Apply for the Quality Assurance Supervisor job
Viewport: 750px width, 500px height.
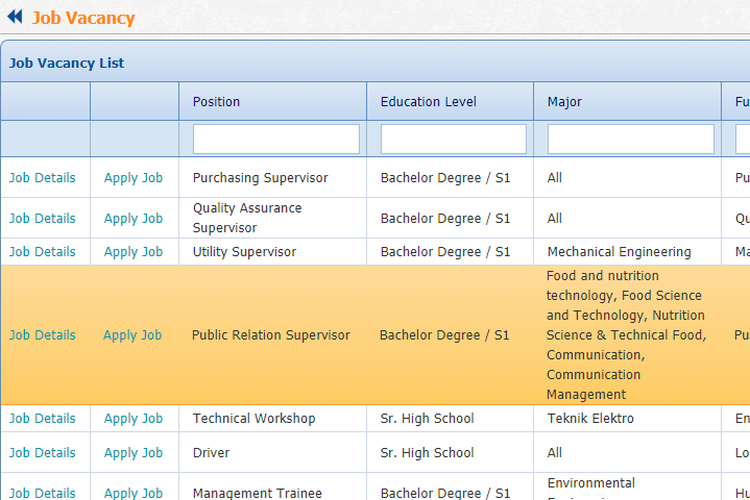coord(133,218)
